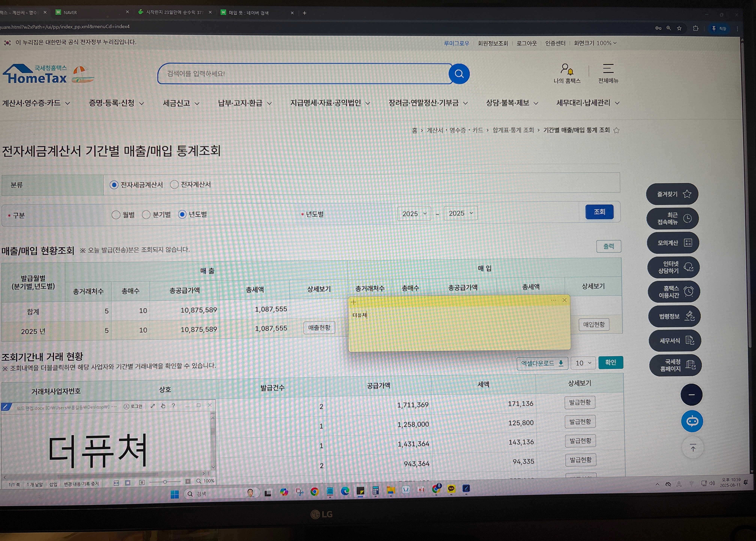Expand 계산서·영수증·카드 menu
Screen dimensions: 756x541
[36, 103]
